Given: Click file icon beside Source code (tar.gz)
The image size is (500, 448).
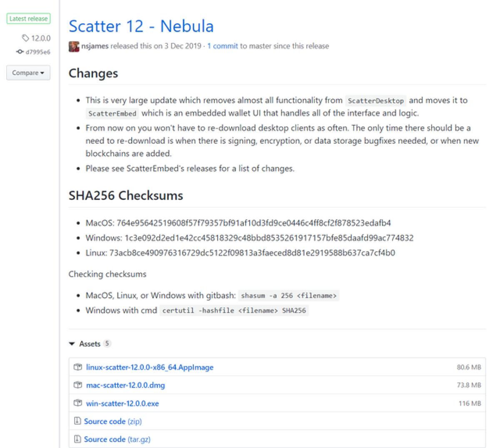Looking at the screenshot, I should (x=77, y=439).
